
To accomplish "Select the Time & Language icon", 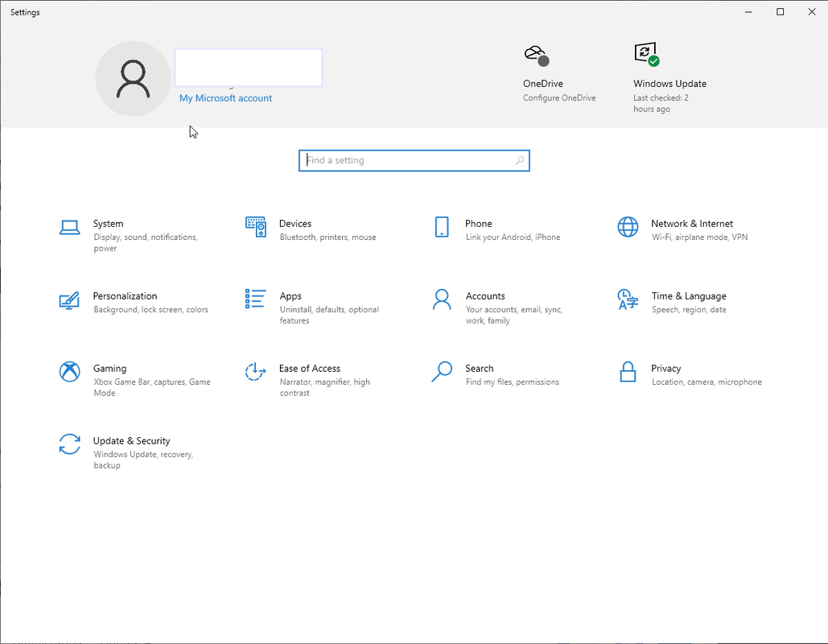I will 628,299.
